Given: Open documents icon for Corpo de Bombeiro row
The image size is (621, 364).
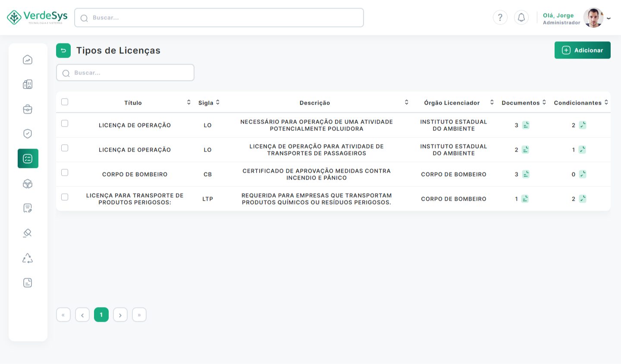Looking at the screenshot, I should tap(525, 174).
